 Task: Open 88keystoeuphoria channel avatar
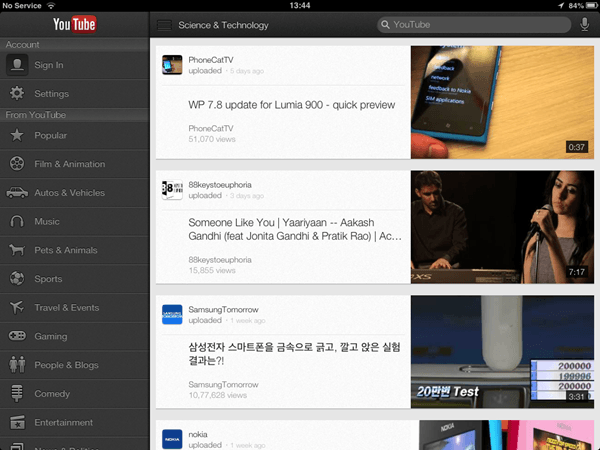(172, 189)
